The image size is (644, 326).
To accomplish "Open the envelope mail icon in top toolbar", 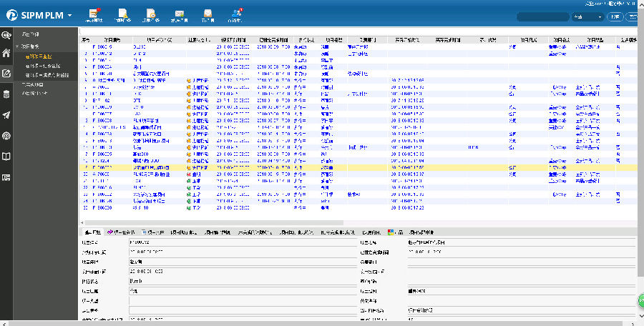I will (180, 14).
